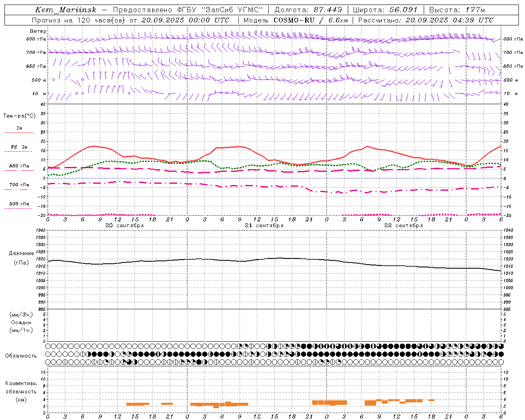Click the '700 гПа' temperature legend entry
Viewport: 525px width, 420px height.
[19, 185]
